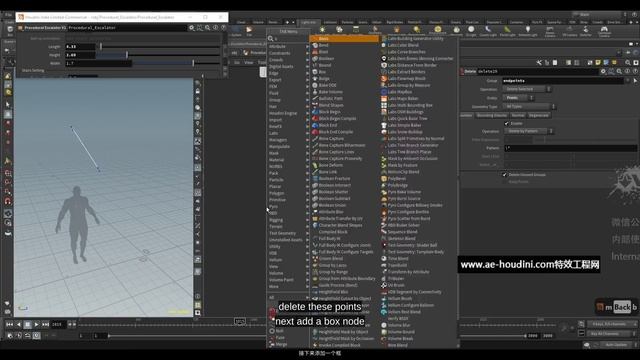This screenshot has height=360, width=640.
Task: Click the Width slider track
Action: [x=176, y=63]
